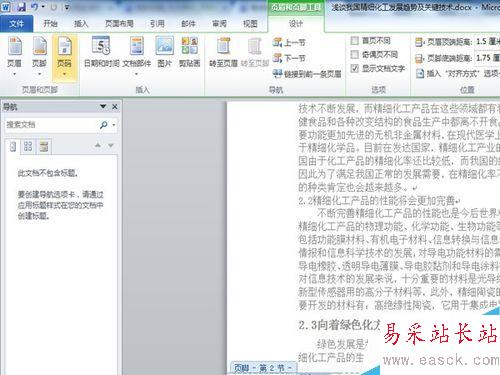Click 插入"对齐方式"选项卡 button
This screenshot has height=375, width=500.
(x=458, y=73)
